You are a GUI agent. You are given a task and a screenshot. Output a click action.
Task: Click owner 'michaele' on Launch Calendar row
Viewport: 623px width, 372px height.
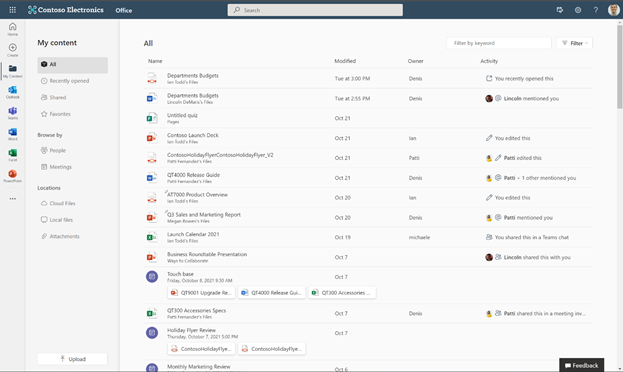[419, 237]
